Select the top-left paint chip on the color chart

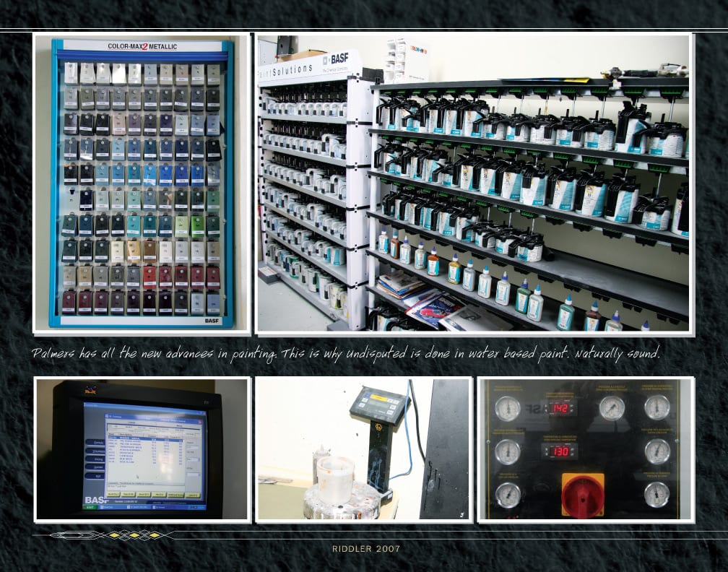[70, 73]
